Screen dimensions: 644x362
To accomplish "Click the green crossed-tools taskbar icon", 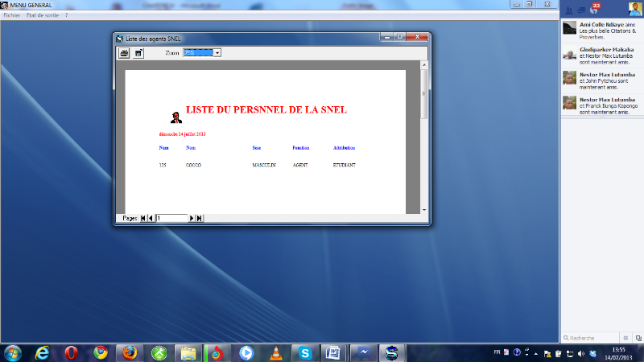I will pos(159,353).
